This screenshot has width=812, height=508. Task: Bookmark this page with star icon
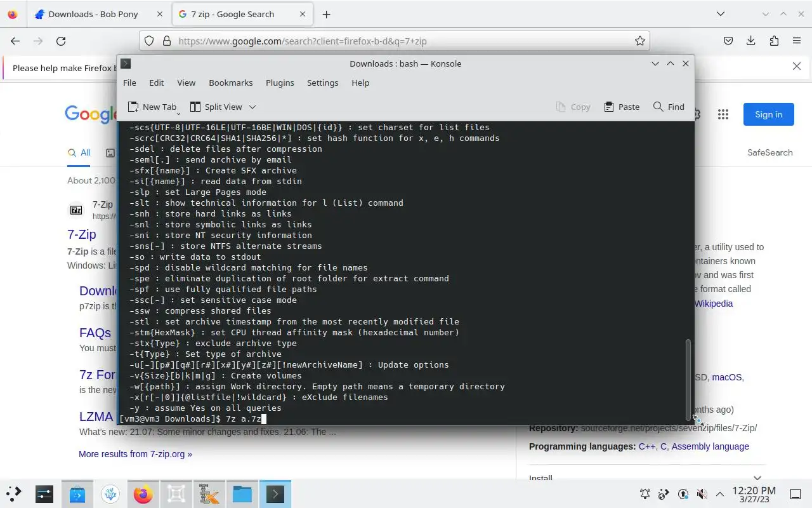(640, 41)
